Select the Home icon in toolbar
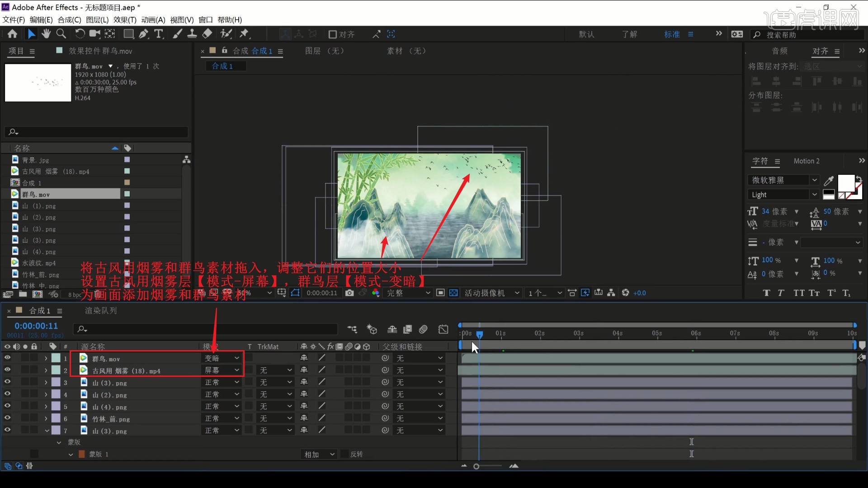This screenshot has width=868, height=488. tap(12, 34)
